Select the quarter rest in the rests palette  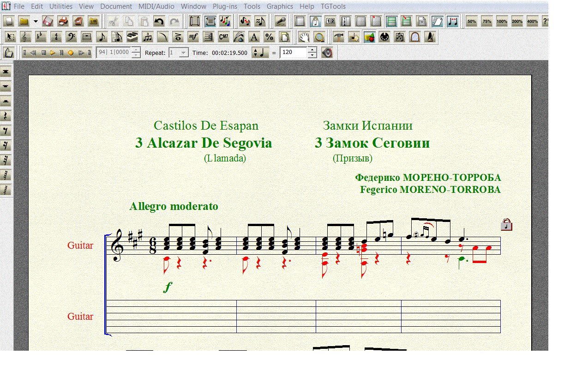(6, 116)
